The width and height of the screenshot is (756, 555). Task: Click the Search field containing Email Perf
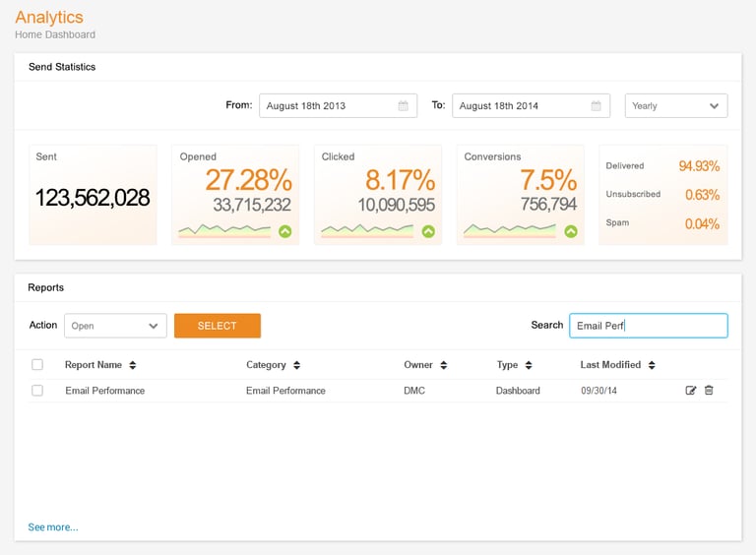pos(649,326)
